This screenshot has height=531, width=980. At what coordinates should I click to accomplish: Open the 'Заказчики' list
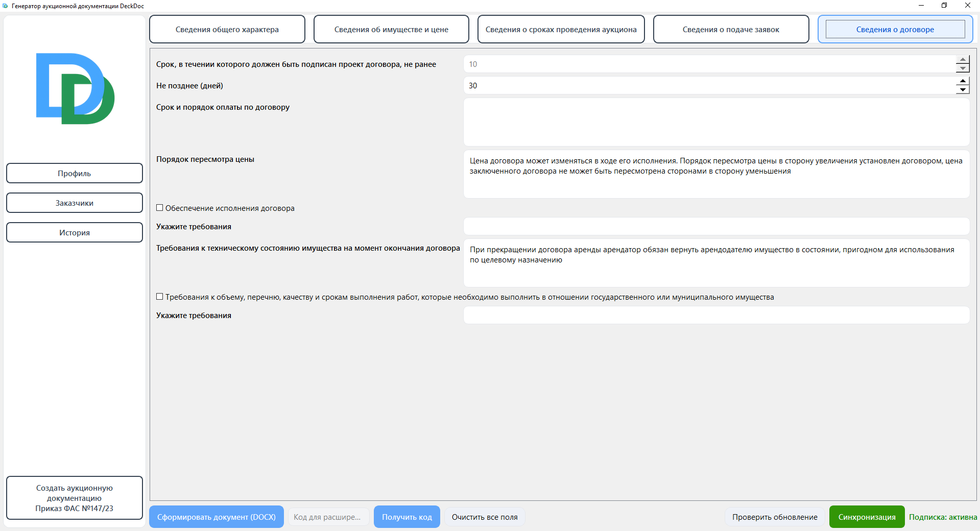[75, 203]
